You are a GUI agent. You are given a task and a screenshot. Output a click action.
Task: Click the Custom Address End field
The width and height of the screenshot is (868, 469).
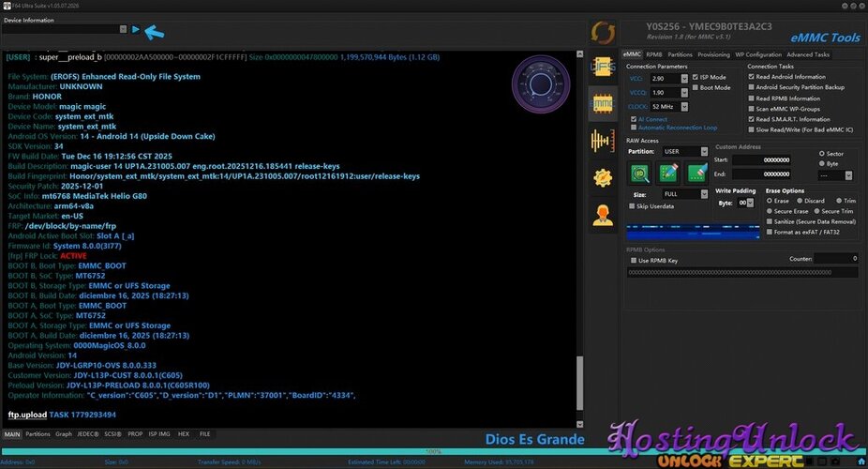[x=762, y=174]
